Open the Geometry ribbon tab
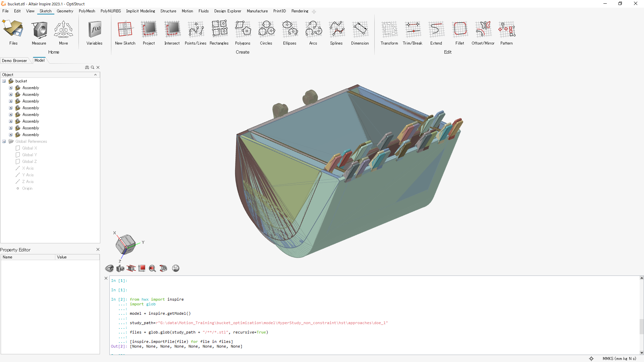 point(65,11)
